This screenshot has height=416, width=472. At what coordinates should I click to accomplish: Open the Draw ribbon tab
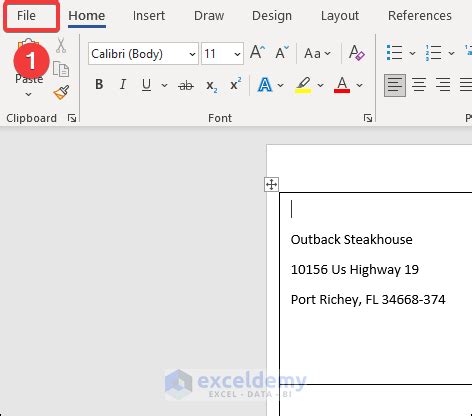tap(209, 16)
